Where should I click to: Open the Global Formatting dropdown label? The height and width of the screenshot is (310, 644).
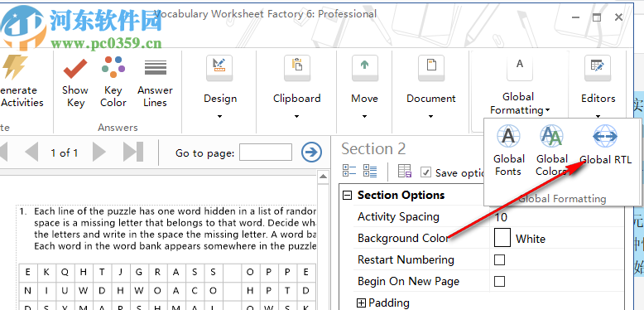pyautogui.click(x=520, y=104)
